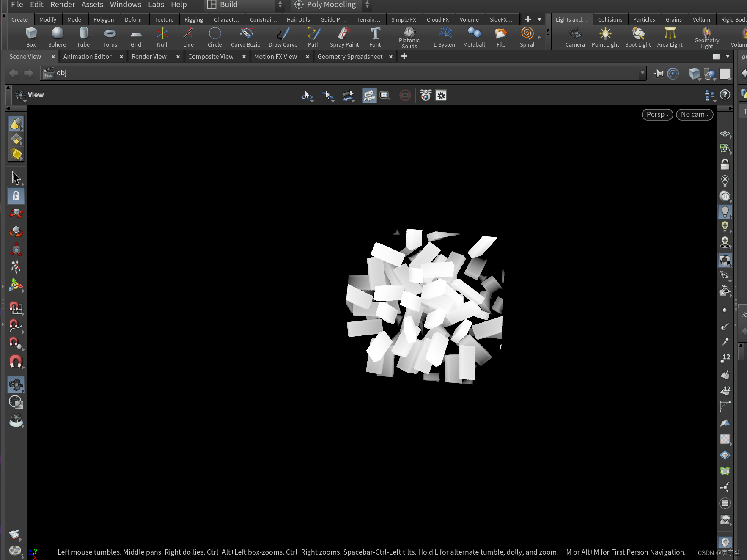
Task: Toggle the viewport display lock icon
Action: click(x=725, y=164)
